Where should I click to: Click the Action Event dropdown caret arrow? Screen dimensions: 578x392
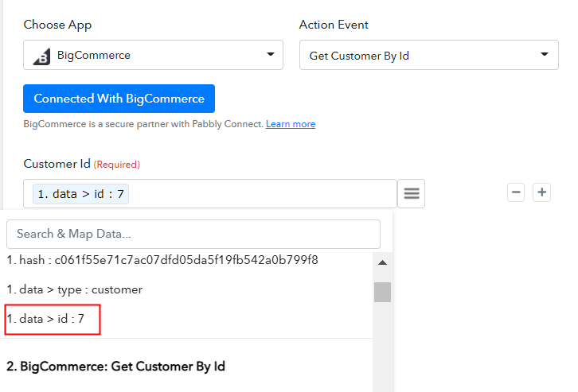[544, 55]
